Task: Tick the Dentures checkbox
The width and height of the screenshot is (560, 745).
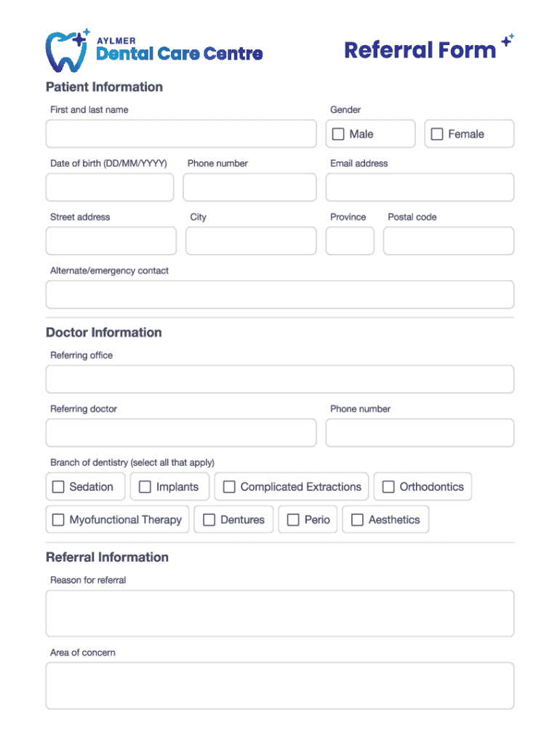Action: [209, 519]
